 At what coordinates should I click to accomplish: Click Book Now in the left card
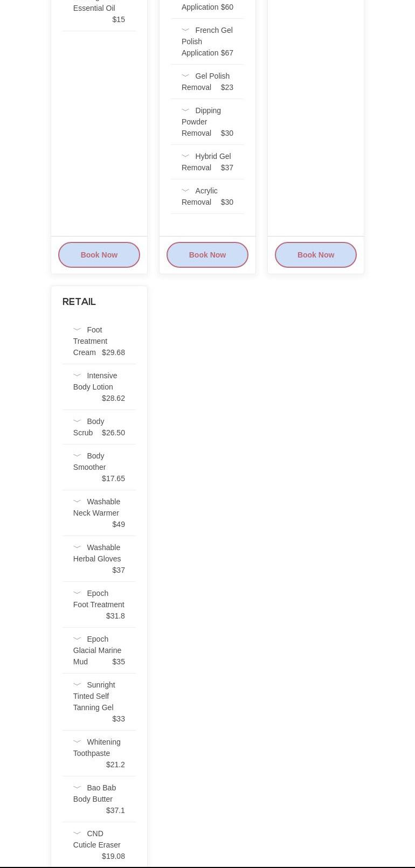pos(99,255)
